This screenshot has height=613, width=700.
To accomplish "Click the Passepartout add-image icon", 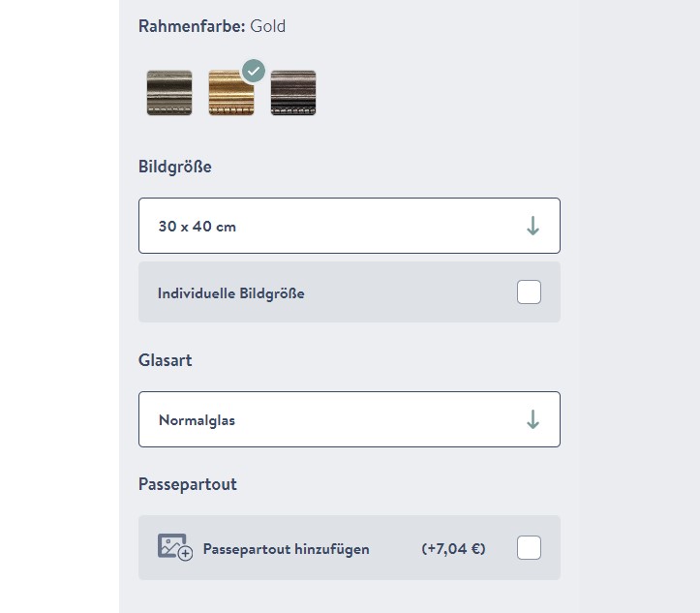I will point(175,547).
